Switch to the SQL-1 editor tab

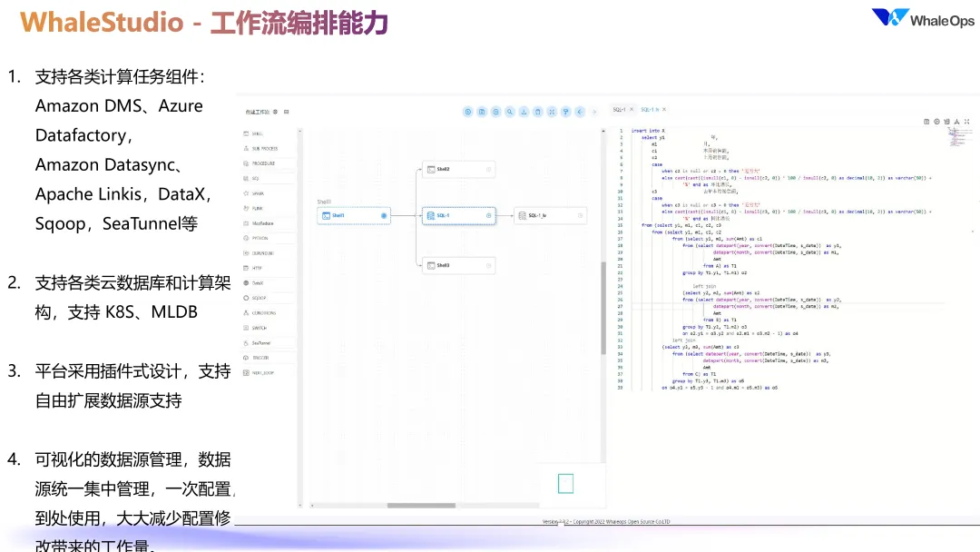click(619, 109)
